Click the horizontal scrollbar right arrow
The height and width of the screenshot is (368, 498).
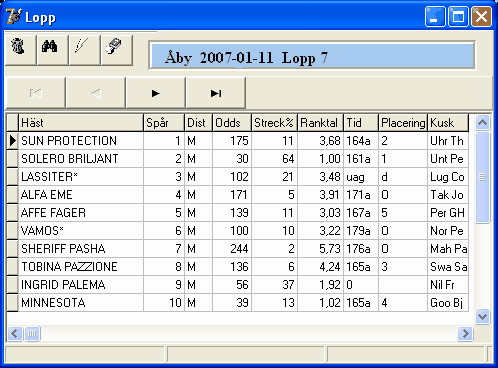[465, 333]
